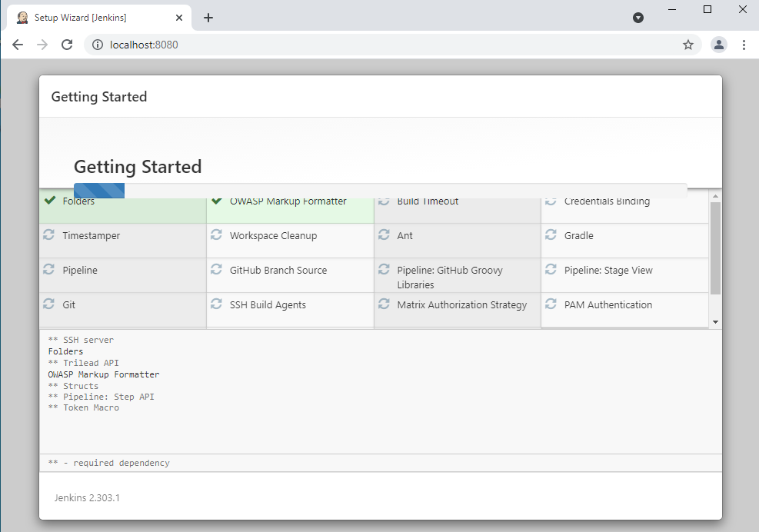Click the plugin list scrollbar down arrow

[x=715, y=322]
